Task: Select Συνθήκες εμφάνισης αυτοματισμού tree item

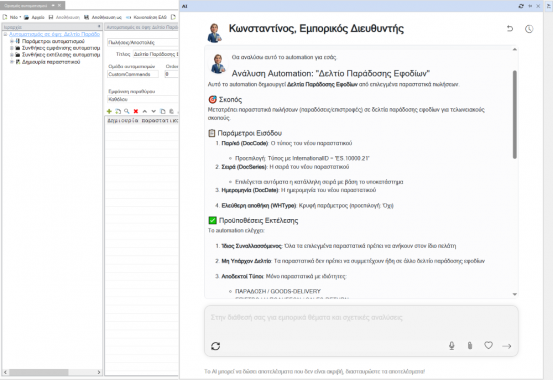Action: [61, 48]
